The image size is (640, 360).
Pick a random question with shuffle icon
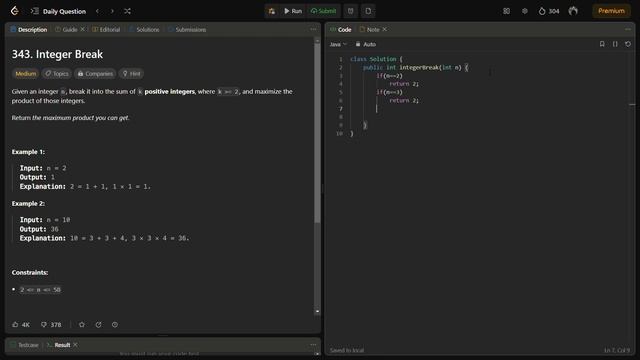pyautogui.click(x=127, y=11)
